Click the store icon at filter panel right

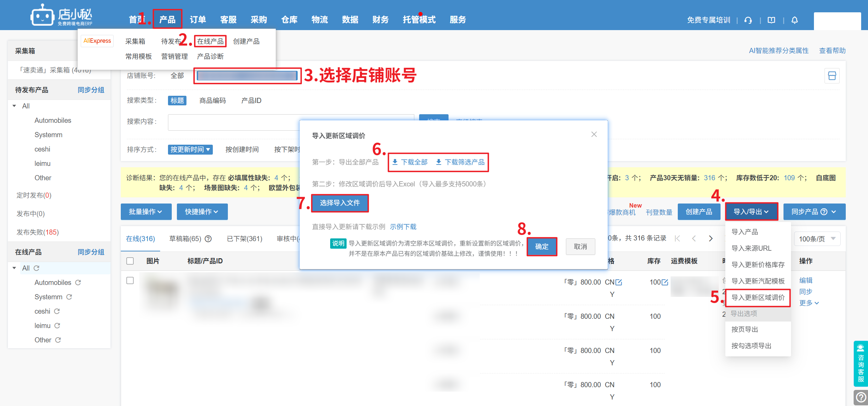832,76
